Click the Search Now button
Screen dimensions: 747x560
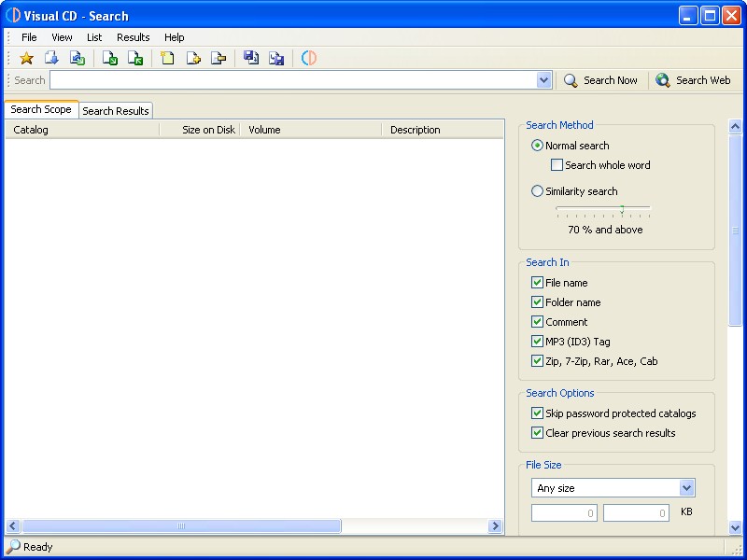click(600, 80)
